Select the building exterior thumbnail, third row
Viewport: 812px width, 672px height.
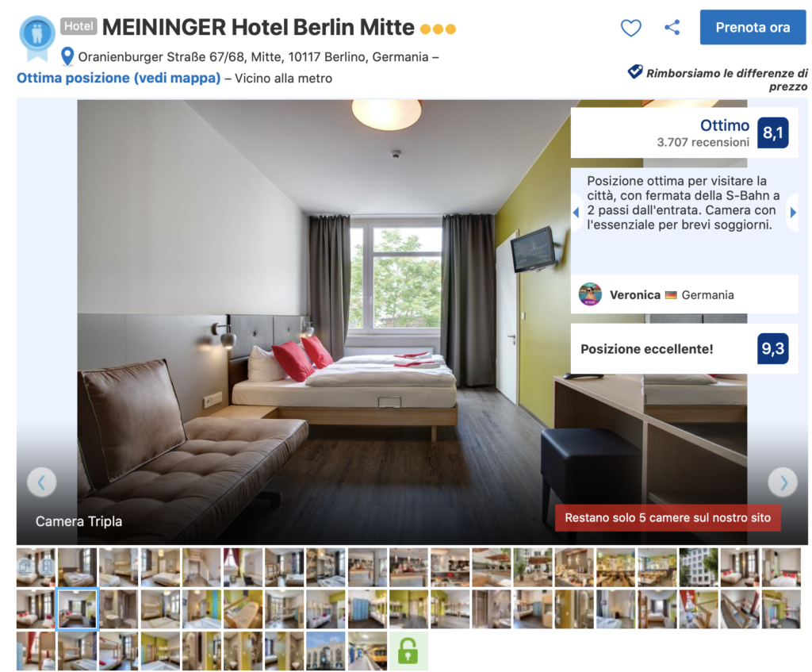[325, 651]
